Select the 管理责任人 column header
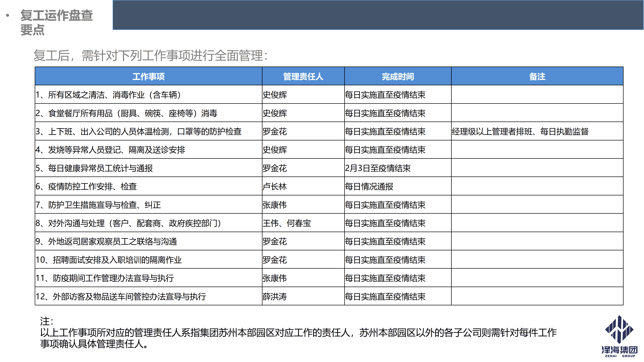The height and width of the screenshot is (362, 644). coord(303,76)
